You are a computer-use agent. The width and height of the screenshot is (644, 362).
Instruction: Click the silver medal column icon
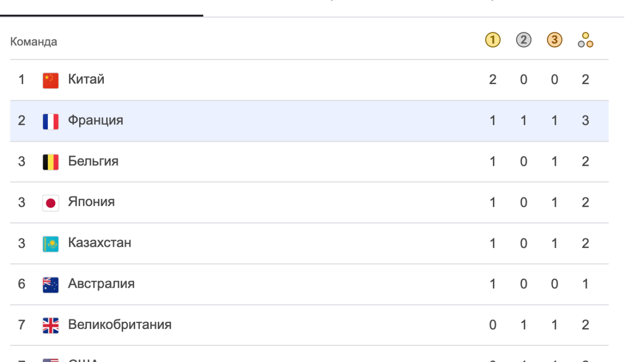point(523,40)
